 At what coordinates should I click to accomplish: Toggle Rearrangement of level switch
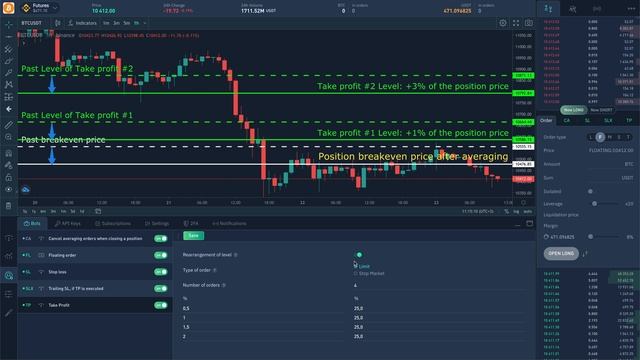(x=358, y=255)
